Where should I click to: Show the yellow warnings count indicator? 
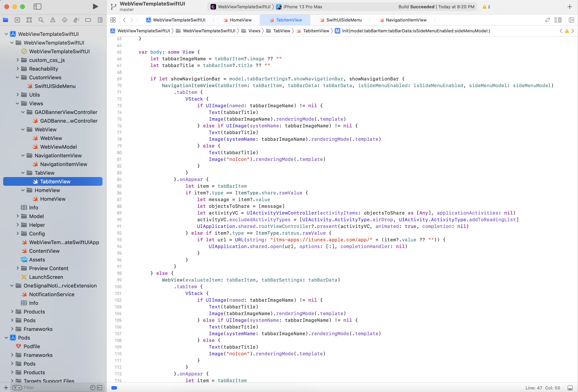pyautogui.click(x=486, y=7)
